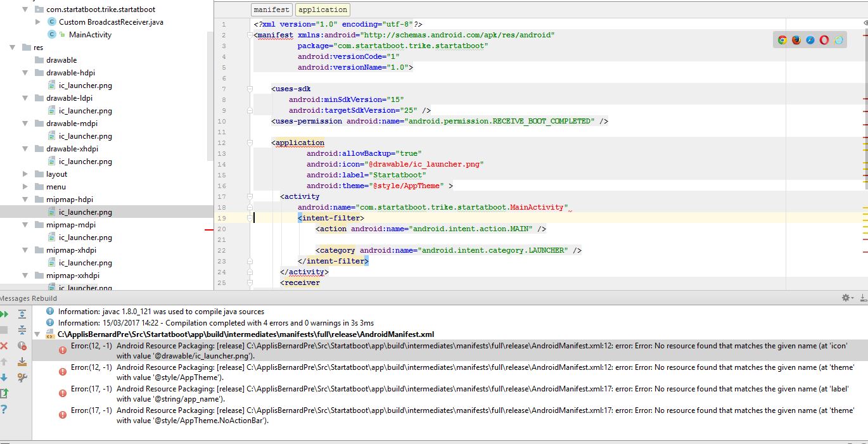Open in Safari browser icon
Image resolution: width=868 pixels, height=444 pixels.
tap(810, 40)
